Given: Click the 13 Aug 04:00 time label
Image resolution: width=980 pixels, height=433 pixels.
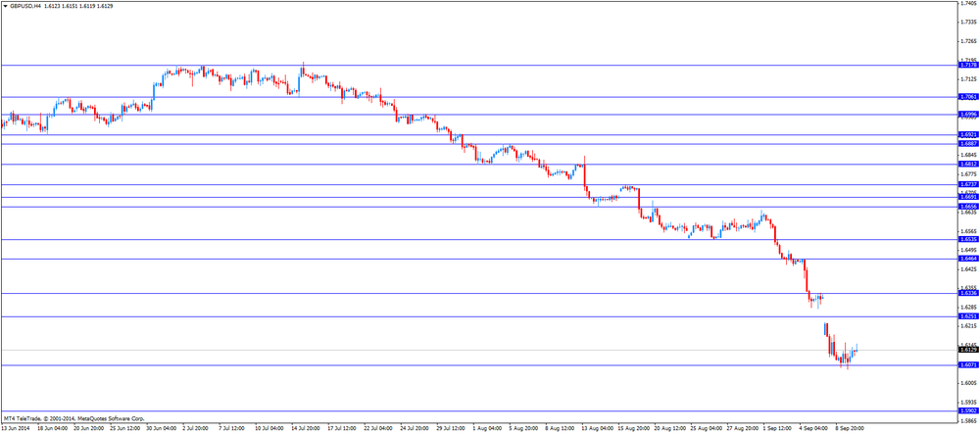Looking at the screenshot, I should point(596,429).
